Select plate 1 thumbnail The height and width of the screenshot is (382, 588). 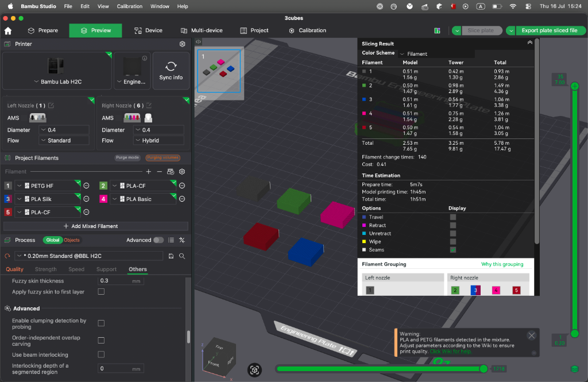219,71
